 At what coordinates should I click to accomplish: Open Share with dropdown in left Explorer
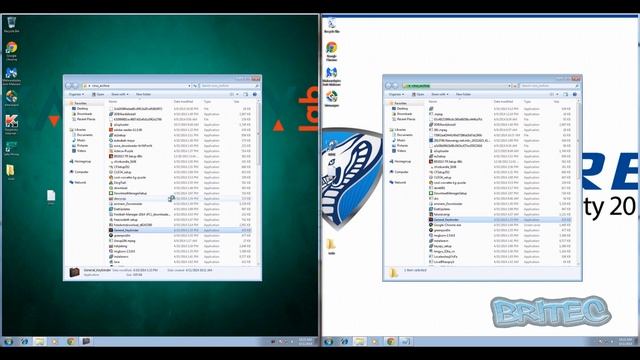pos(120,94)
